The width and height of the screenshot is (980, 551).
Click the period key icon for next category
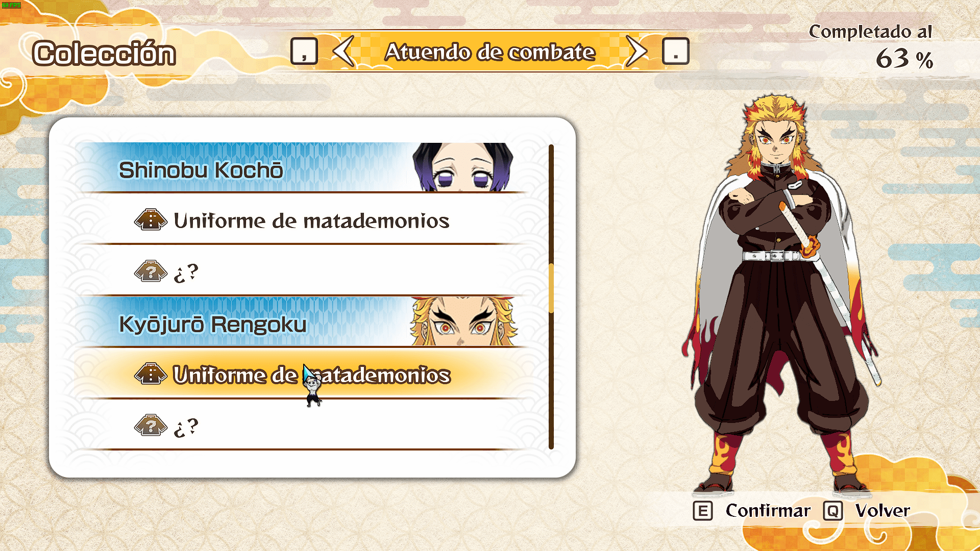675,51
